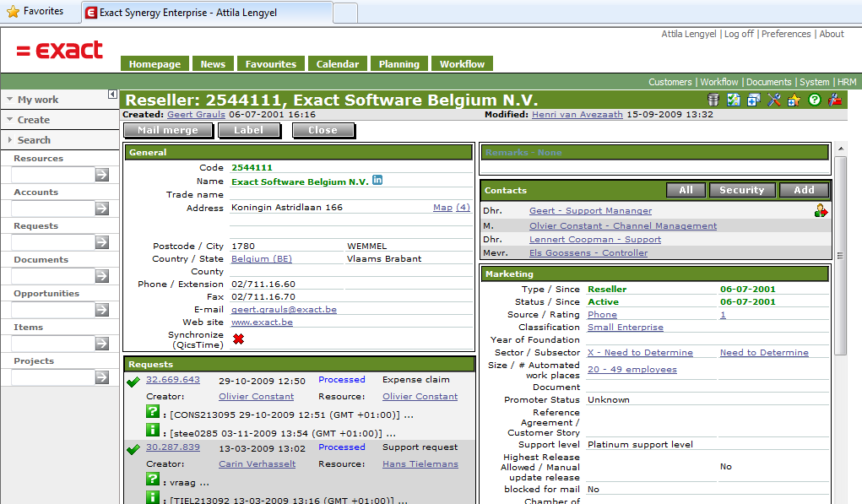Open the News tab
This screenshot has width=862, height=504.
coord(213,64)
